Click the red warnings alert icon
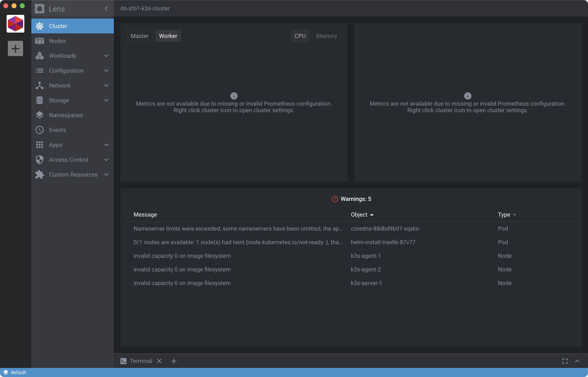This screenshot has width=588, height=377. click(x=335, y=199)
